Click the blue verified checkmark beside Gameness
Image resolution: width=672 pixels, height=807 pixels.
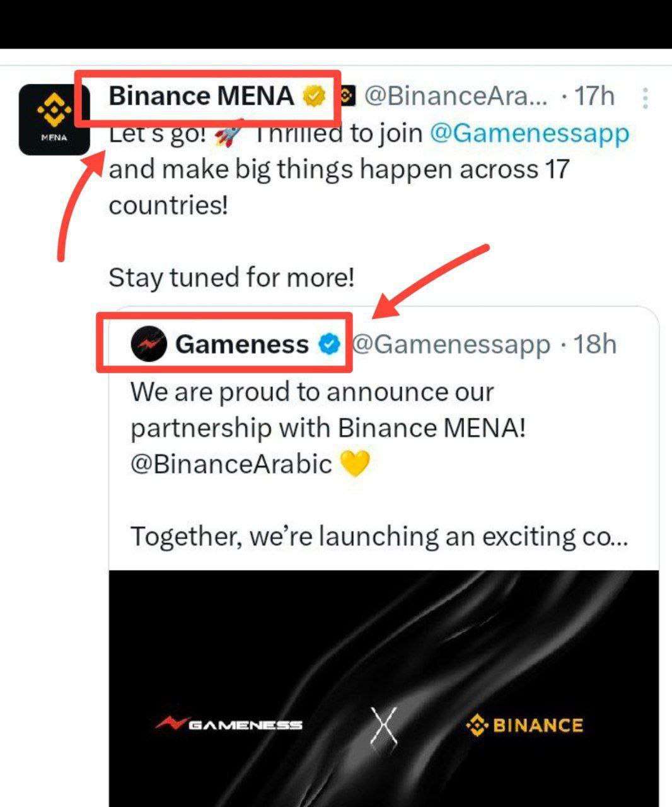click(x=329, y=344)
